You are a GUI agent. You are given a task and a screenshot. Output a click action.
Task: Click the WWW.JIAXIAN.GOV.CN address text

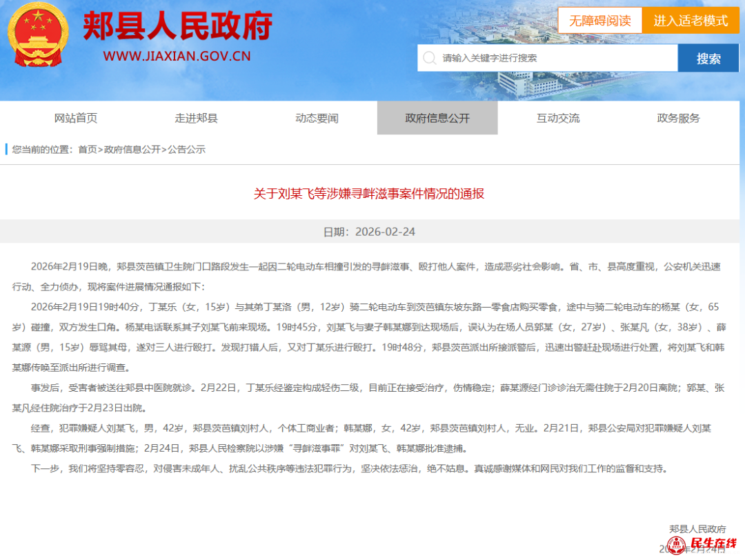coord(177,57)
